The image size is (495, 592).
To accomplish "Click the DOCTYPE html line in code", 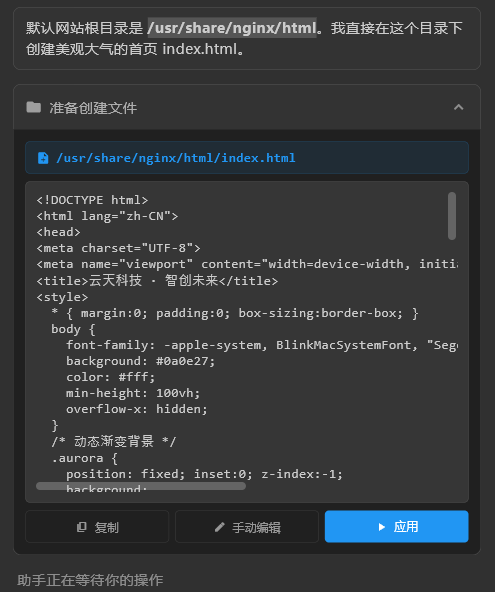I will point(92,200).
